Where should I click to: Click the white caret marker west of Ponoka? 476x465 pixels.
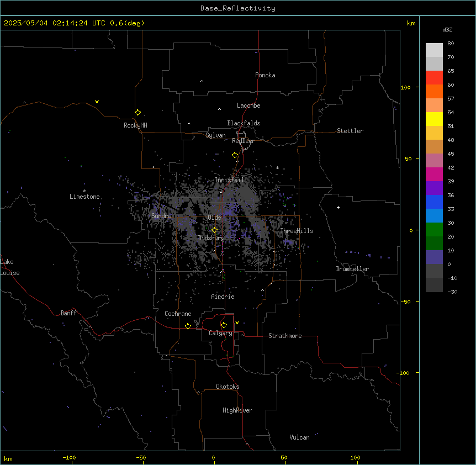tap(202, 81)
